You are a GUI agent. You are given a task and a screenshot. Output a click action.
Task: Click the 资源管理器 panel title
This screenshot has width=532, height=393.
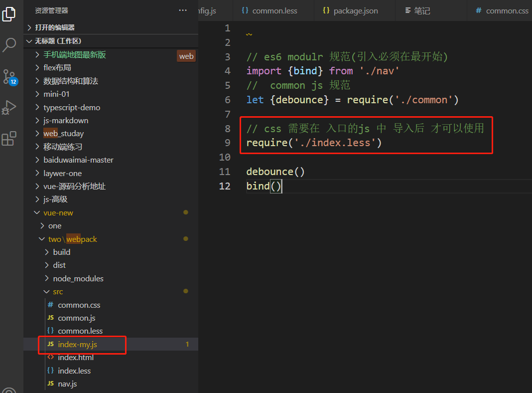pos(52,10)
